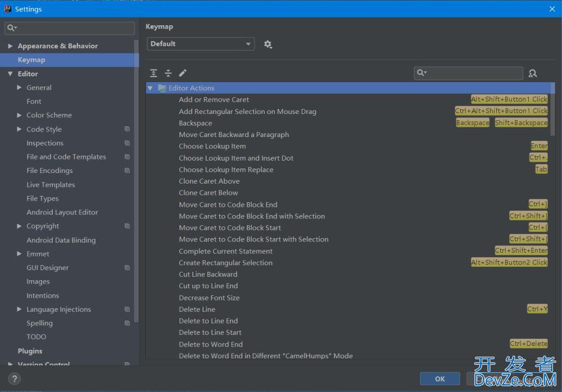Screen dimensions: 562x392
Task: Click the GUI Designer project-level icon
Action: (x=127, y=268)
